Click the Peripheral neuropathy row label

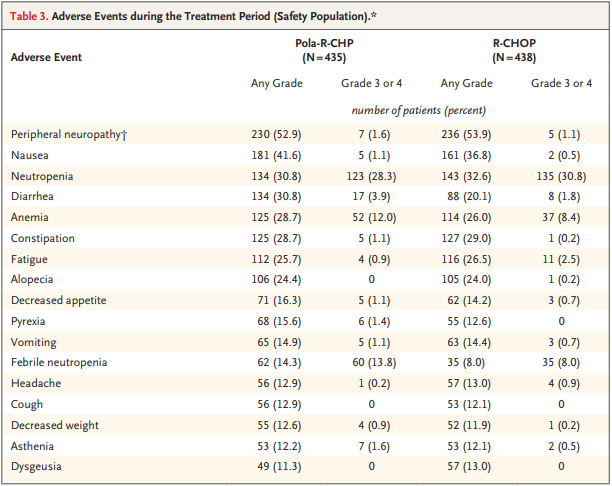(68, 134)
